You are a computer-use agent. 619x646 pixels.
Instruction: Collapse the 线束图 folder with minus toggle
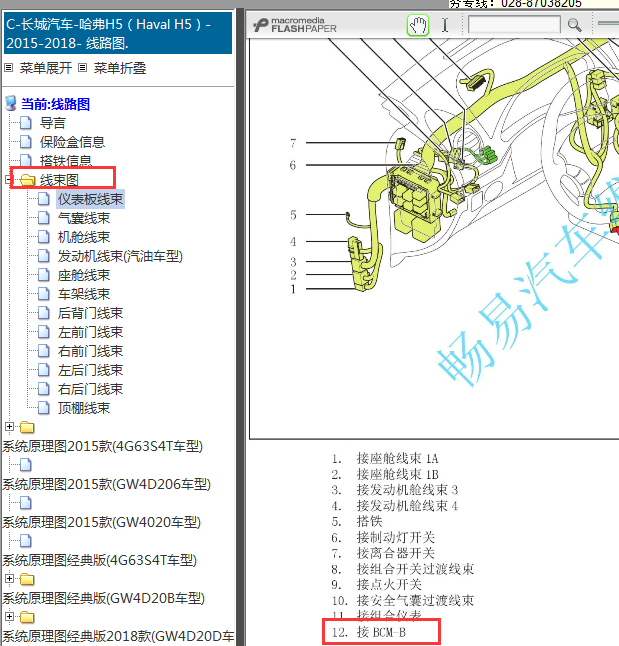pyautogui.click(x=9, y=180)
